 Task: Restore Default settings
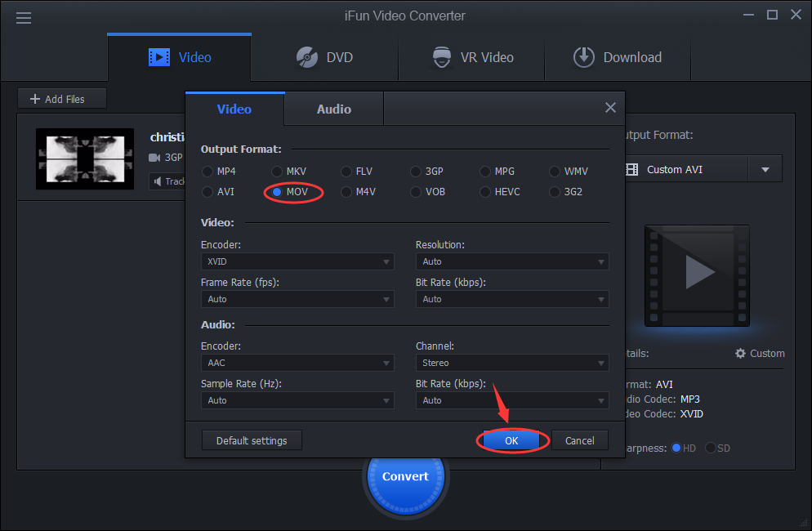click(252, 440)
